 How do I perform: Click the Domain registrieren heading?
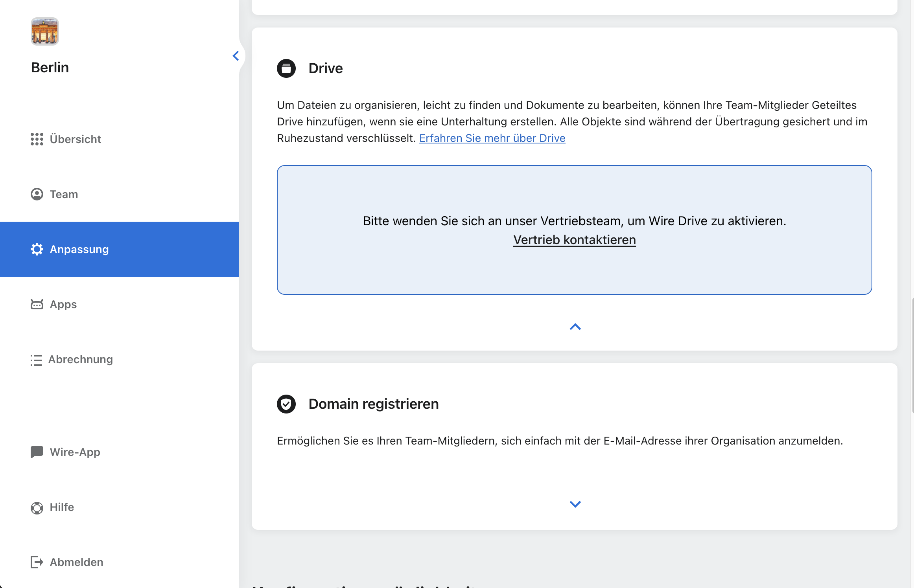coord(374,404)
